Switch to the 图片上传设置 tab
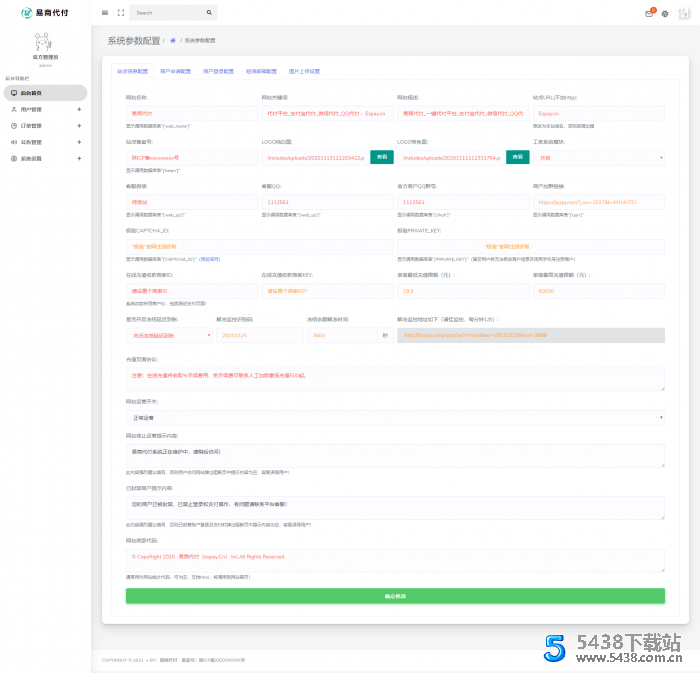700x673 pixels. 305,72
